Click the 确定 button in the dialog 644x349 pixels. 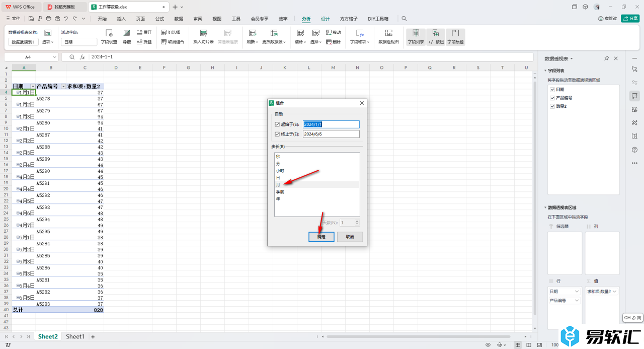[x=321, y=237]
